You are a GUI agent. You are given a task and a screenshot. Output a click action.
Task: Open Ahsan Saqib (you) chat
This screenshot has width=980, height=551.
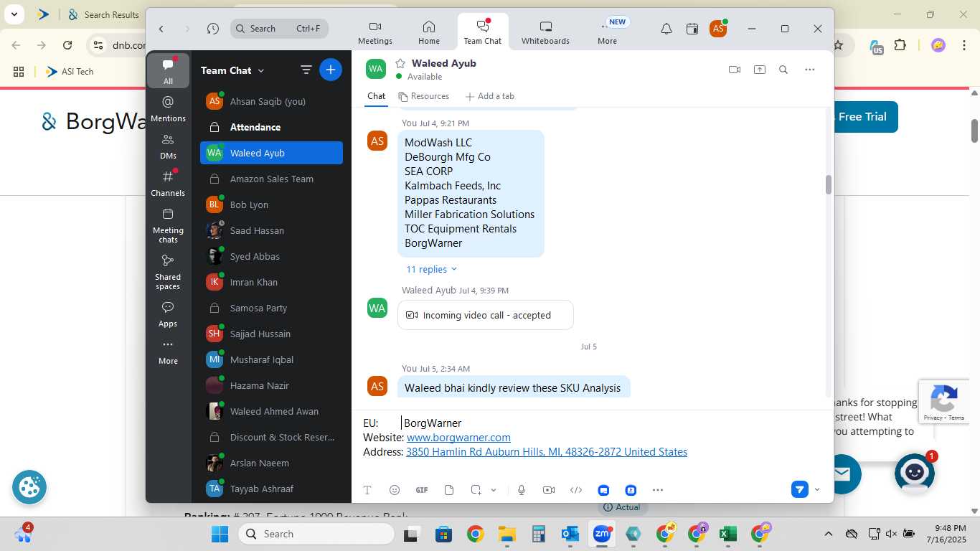click(x=271, y=101)
